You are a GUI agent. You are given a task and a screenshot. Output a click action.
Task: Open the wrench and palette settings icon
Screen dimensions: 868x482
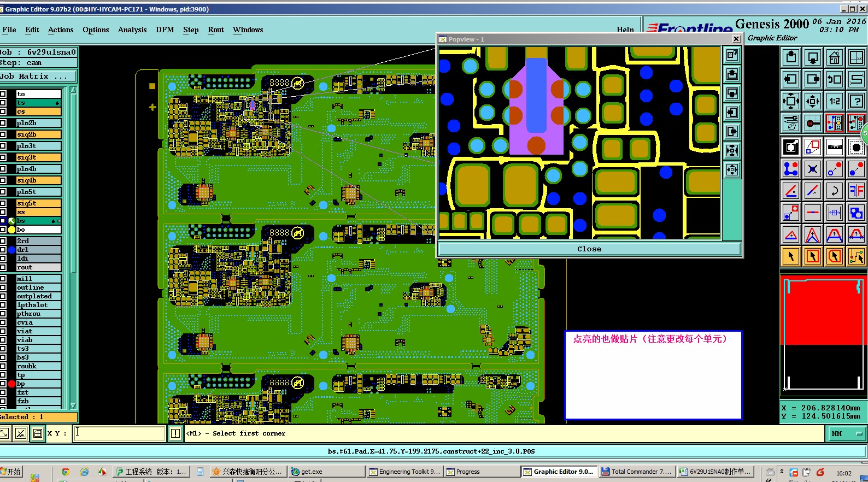pos(791,123)
